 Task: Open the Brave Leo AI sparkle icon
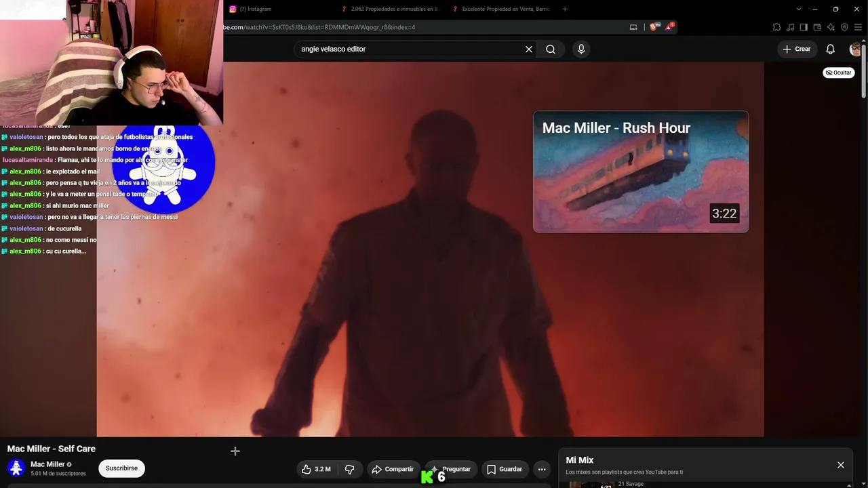831,27
